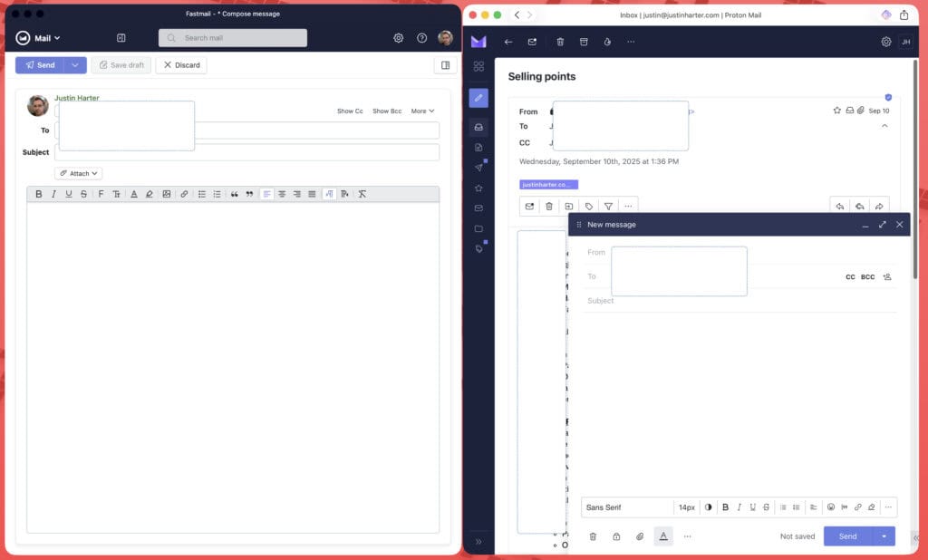This screenshot has height=560, width=928.
Task: Click the blockquote icon in Fastmail toolbar
Action: point(235,194)
